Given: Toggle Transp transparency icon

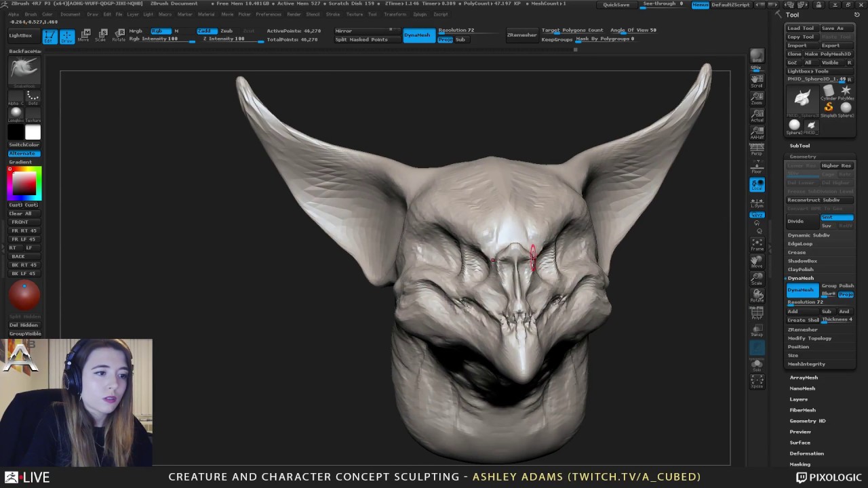Looking at the screenshot, I should (x=757, y=330).
